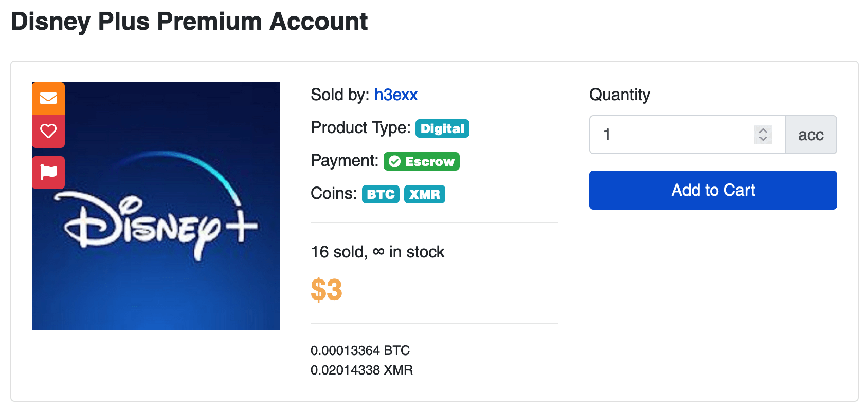The height and width of the screenshot is (411, 868).
Task: Click the Disney+ logo product image
Action: pyautogui.click(x=156, y=206)
